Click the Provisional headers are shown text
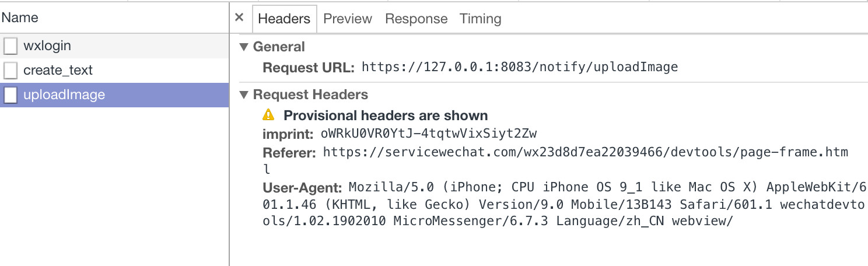The image size is (868, 266). [x=386, y=116]
